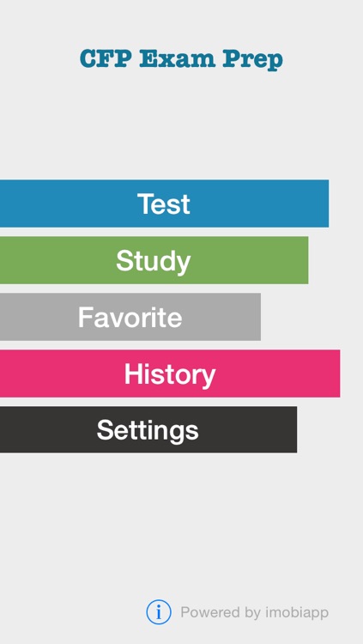This screenshot has height=644, width=363.
Task: Start a practice exam with Test
Action: point(164,204)
